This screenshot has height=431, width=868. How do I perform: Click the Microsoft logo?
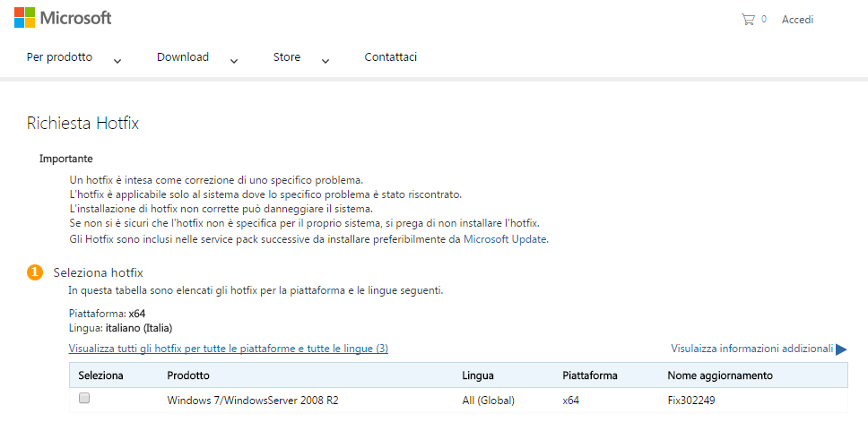pos(63,18)
